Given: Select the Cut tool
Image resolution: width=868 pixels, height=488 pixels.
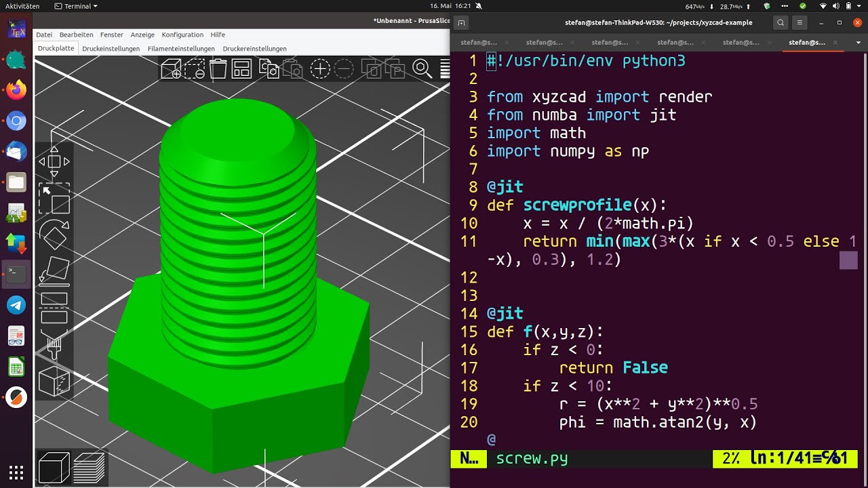Looking at the screenshot, I should click(x=54, y=308).
